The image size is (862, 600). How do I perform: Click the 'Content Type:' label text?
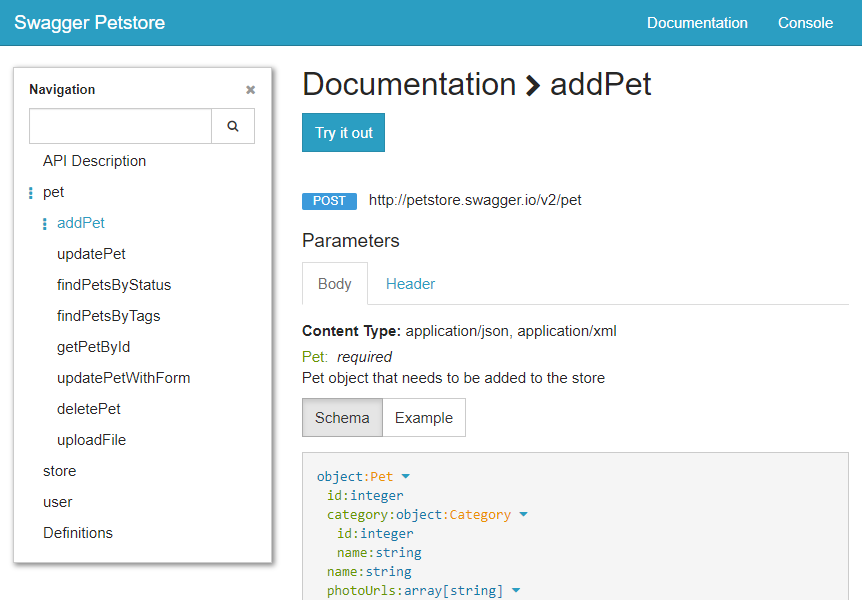[351, 331]
